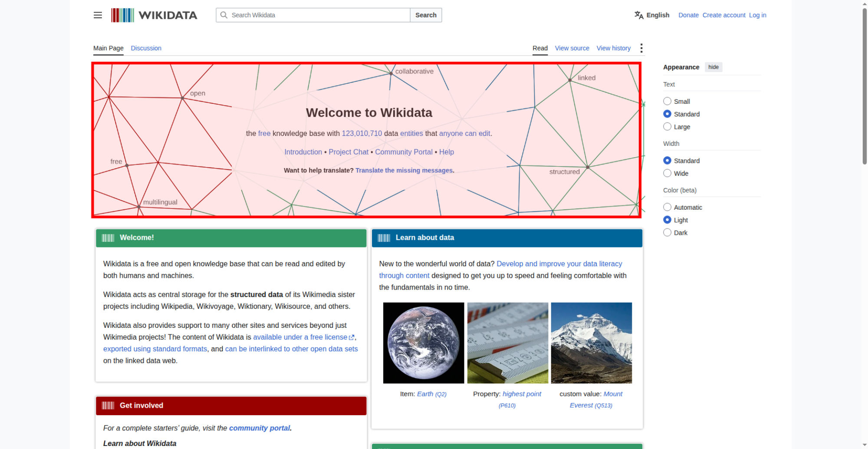Open the View source tab

(x=572, y=48)
